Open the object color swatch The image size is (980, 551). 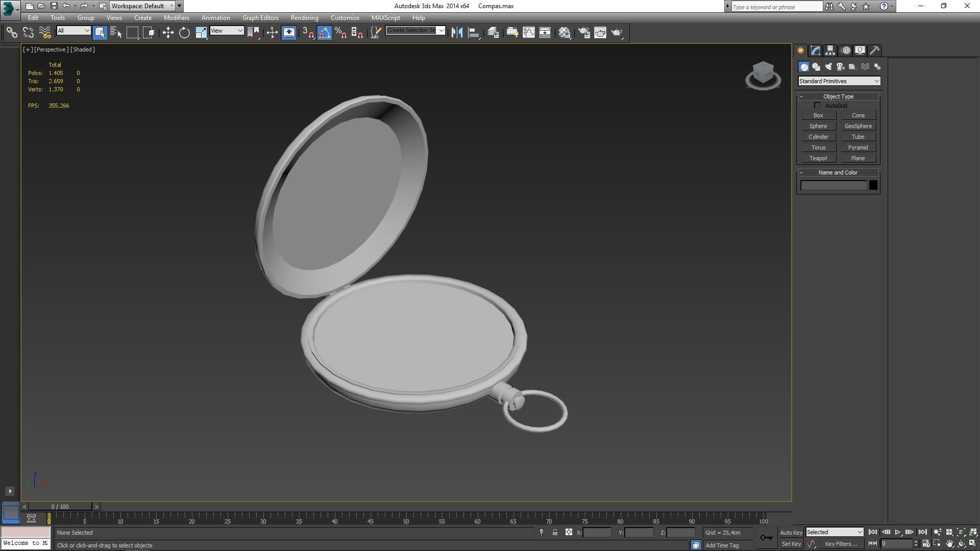tap(873, 185)
